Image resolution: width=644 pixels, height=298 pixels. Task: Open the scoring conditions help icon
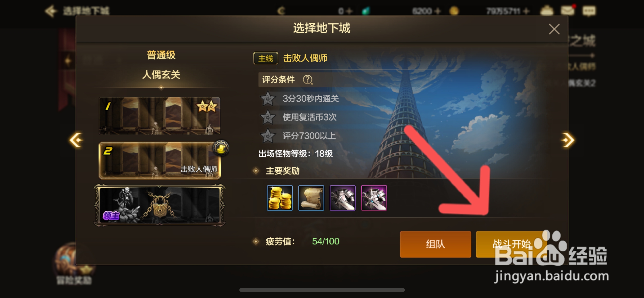308,80
